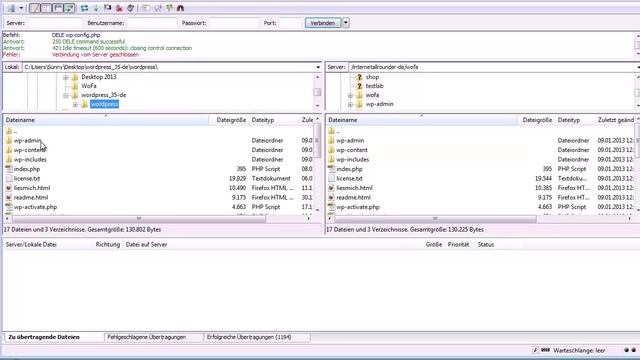
Task: Sort local list by Dateiname column
Action: point(106,120)
